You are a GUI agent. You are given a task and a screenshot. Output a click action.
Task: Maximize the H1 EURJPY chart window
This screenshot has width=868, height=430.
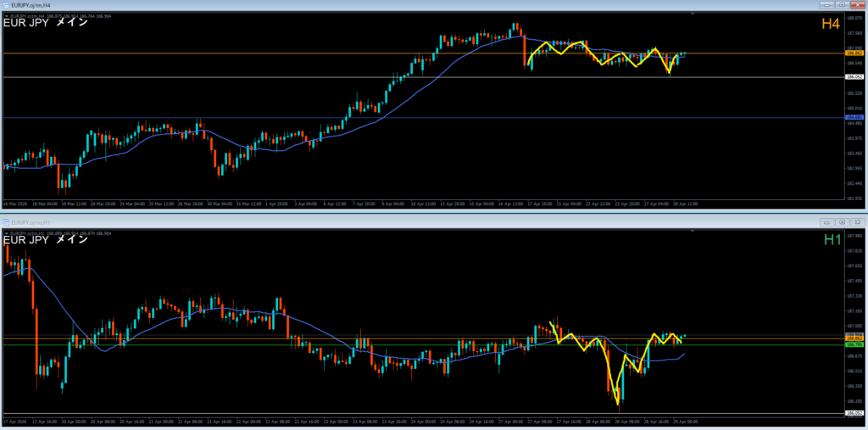[842, 221]
